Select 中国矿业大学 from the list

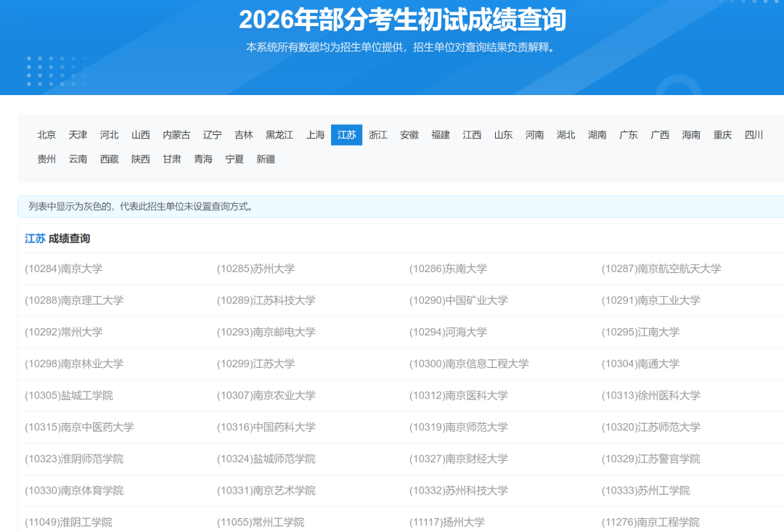(x=457, y=300)
